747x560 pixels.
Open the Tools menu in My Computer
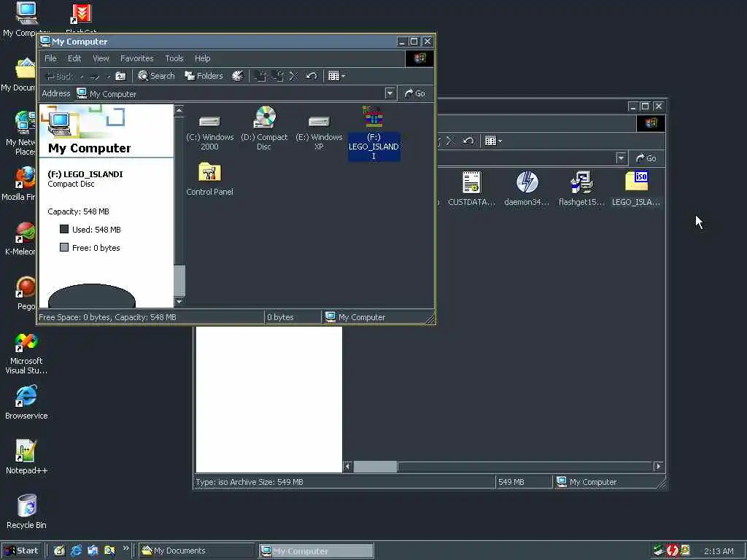click(x=174, y=58)
